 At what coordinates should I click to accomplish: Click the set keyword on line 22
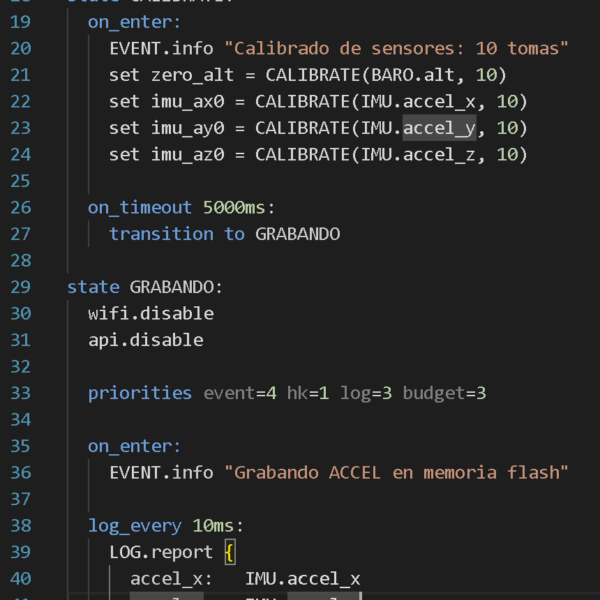124,102
